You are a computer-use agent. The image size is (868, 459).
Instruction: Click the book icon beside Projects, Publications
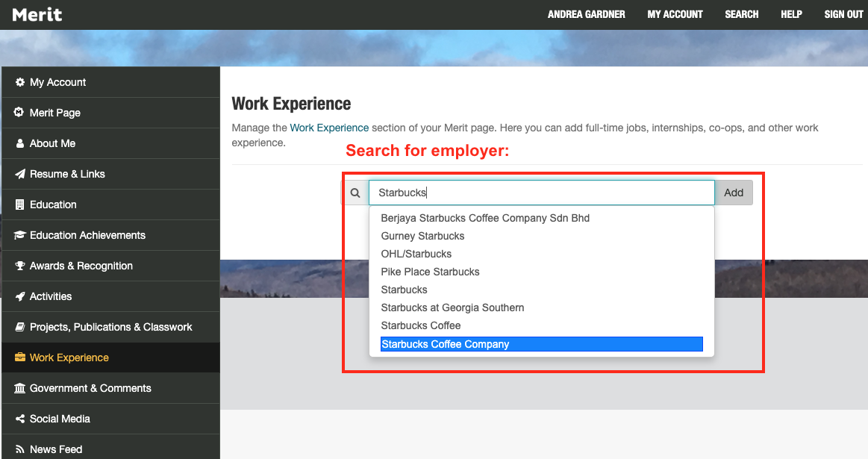pyautogui.click(x=20, y=327)
